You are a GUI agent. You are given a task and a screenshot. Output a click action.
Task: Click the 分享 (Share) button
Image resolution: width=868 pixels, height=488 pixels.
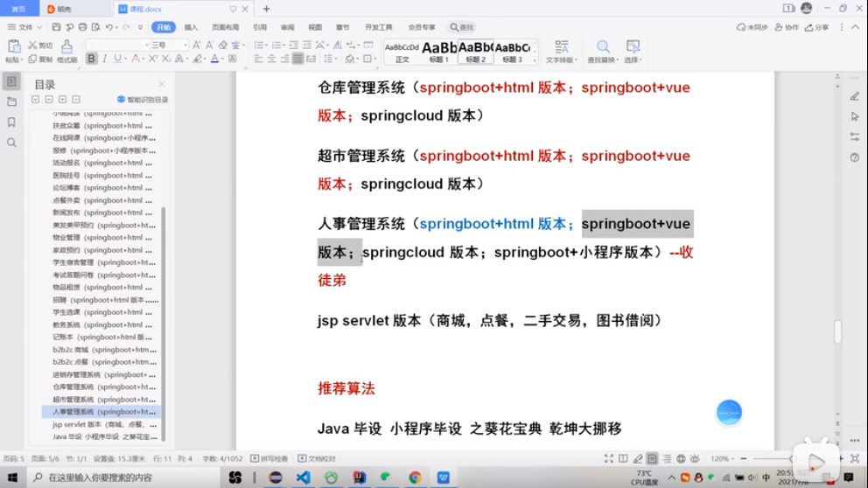point(817,27)
